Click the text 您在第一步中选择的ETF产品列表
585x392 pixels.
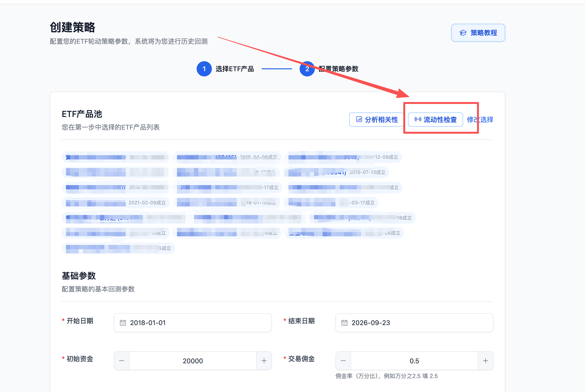click(x=111, y=127)
